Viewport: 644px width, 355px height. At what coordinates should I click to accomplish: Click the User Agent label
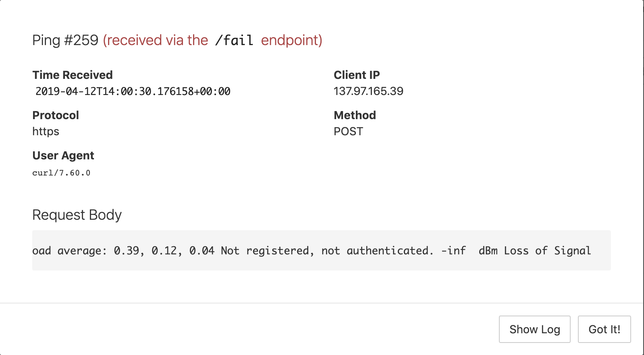63,155
